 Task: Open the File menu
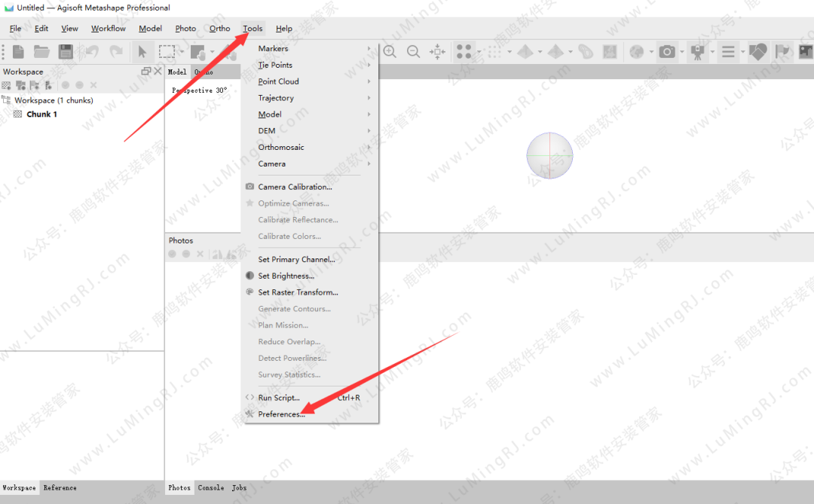point(16,29)
